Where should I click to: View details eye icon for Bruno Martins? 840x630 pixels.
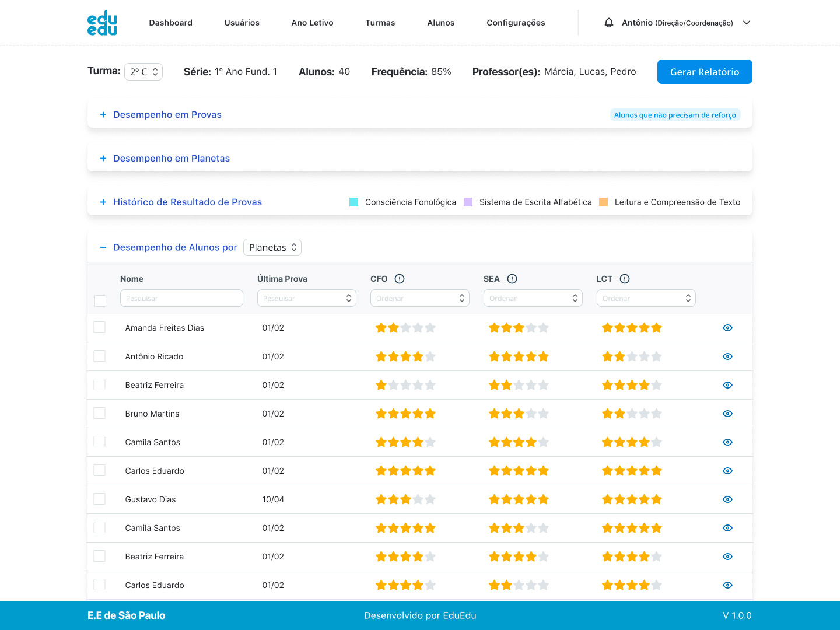(727, 414)
